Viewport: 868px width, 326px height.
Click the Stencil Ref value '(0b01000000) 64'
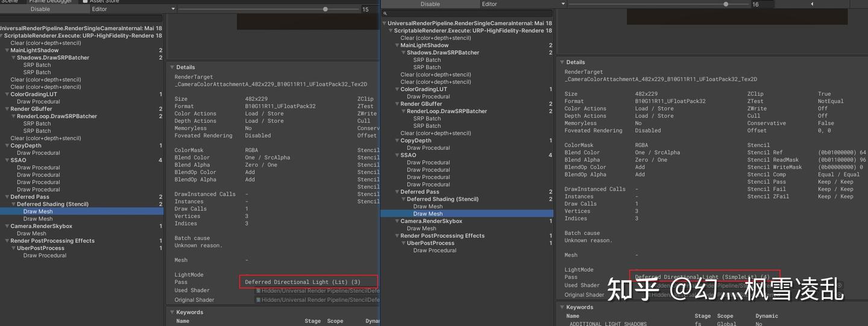[842, 152]
